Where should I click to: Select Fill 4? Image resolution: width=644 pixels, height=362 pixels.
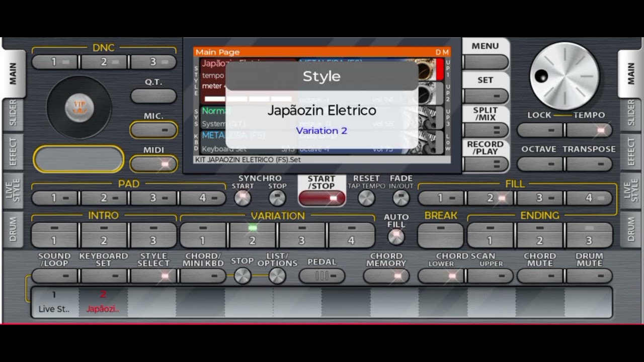[x=589, y=198]
